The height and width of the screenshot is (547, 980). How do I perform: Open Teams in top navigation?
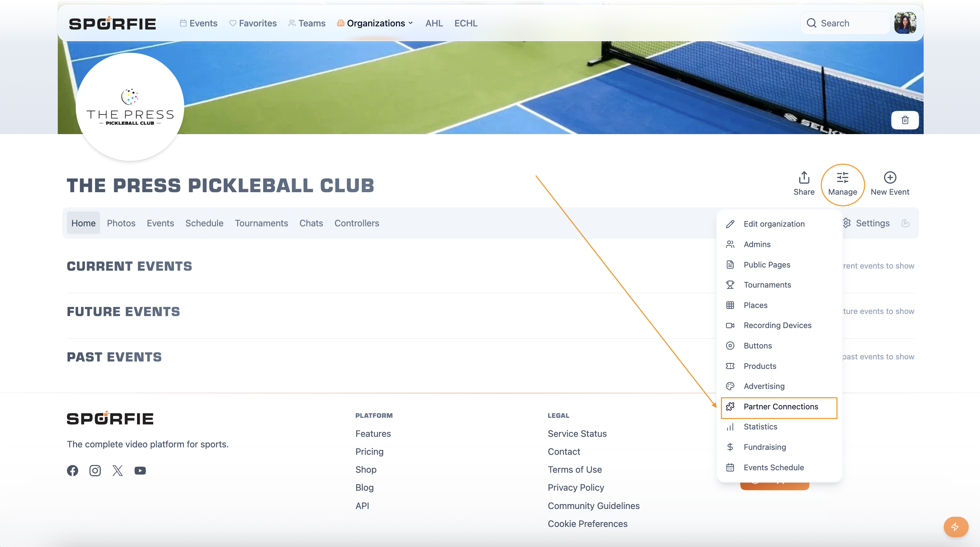(307, 23)
